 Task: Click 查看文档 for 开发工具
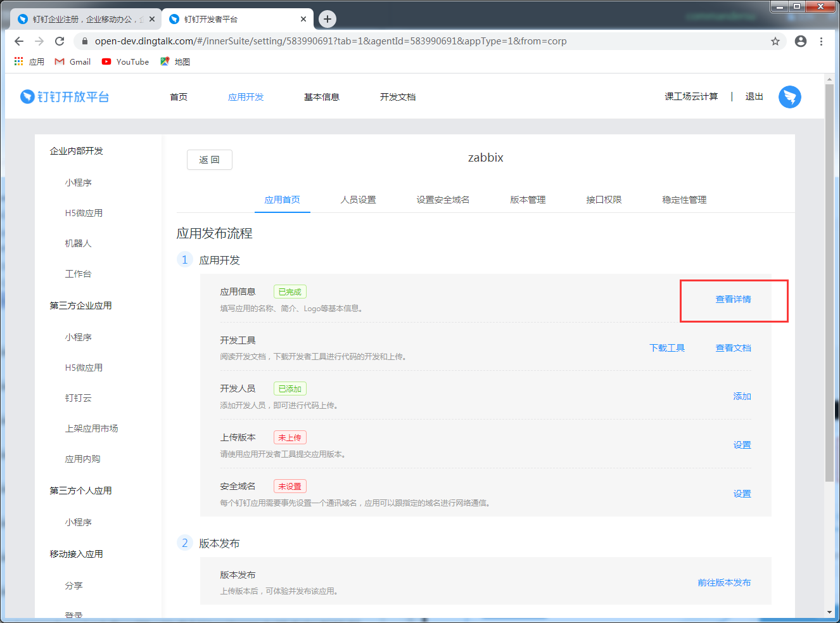tap(734, 348)
